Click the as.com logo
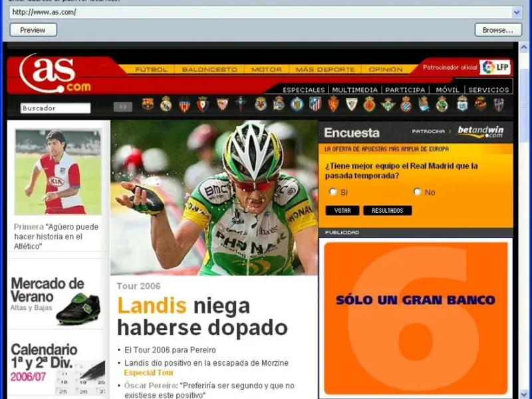This screenshot has width=532, height=399. pos(55,74)
